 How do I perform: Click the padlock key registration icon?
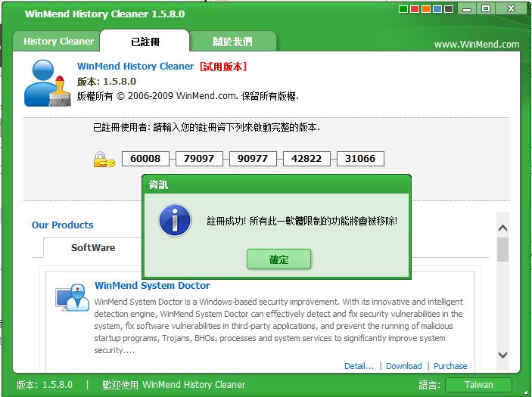coord(104,160)
